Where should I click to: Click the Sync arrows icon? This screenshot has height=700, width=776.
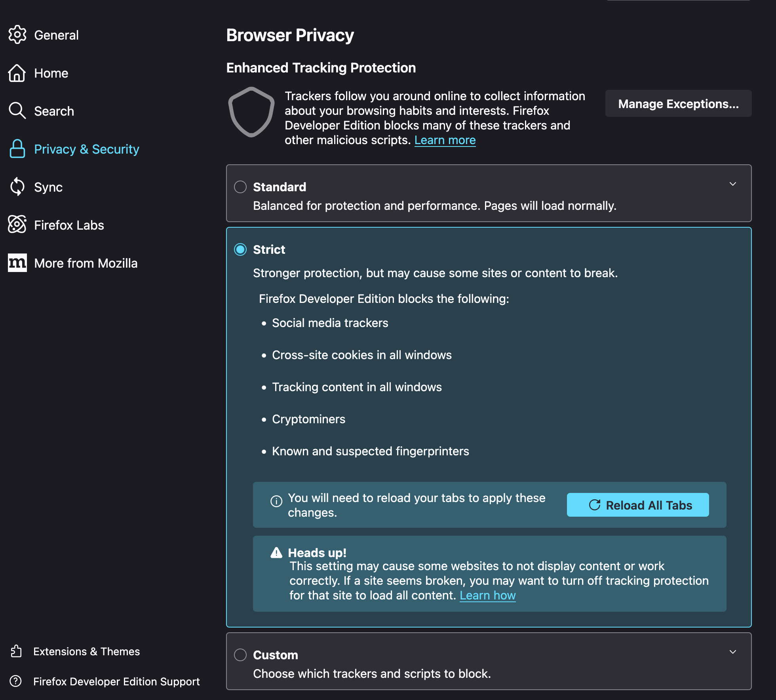17,187
